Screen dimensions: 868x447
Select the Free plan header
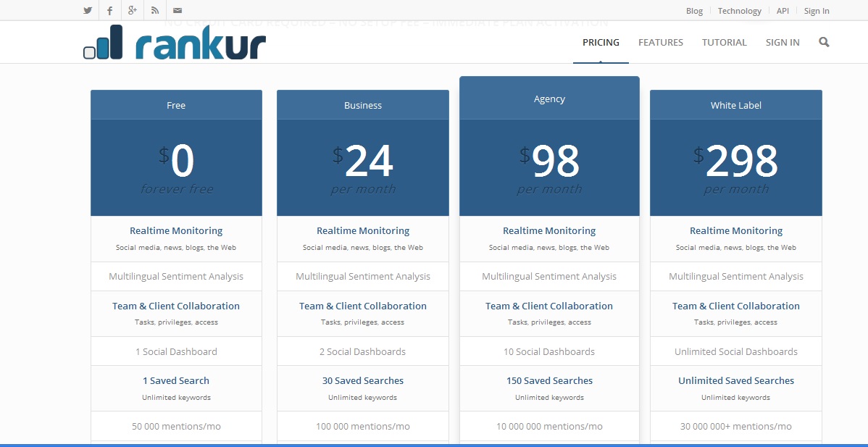click(x=176, y=105)
